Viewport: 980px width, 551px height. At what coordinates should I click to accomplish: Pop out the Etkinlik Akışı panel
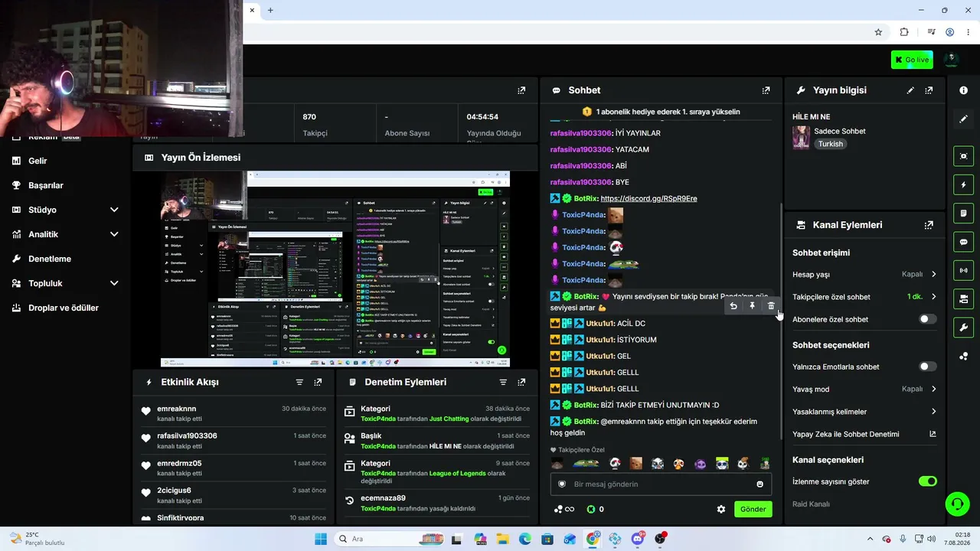(x=318, y=382)
